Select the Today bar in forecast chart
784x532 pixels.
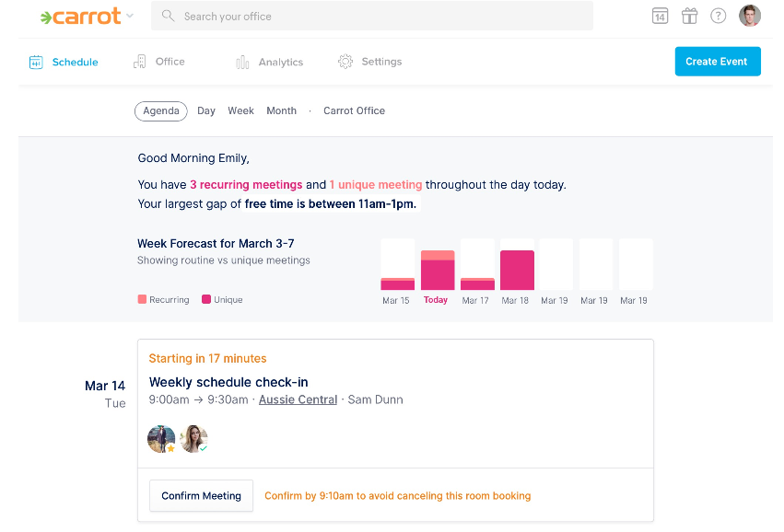(x=438, y=271)
